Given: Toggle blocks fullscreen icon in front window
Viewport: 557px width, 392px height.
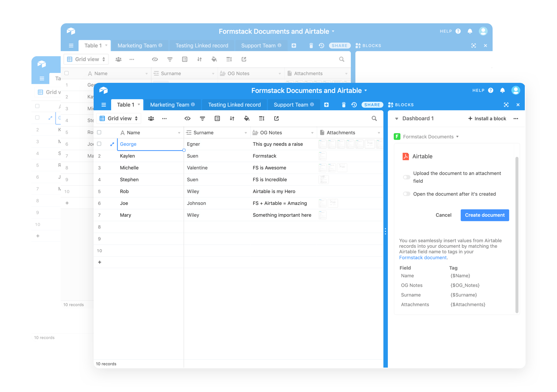Looking at the screenshot, I should click(506, 105).
